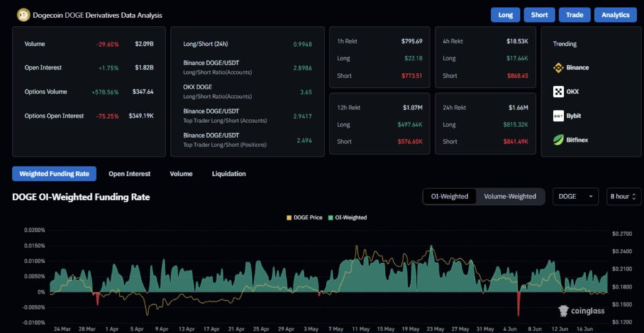644x333 pixels.
Task: Click the Dogecoin logo icon
Action: coord(23,15)
